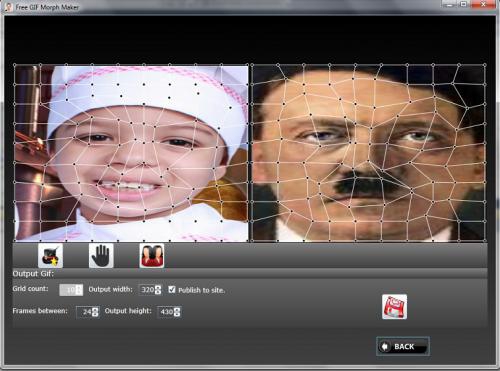
Task: Click the 'Output width:' label
Action: (x=110, y=289)
